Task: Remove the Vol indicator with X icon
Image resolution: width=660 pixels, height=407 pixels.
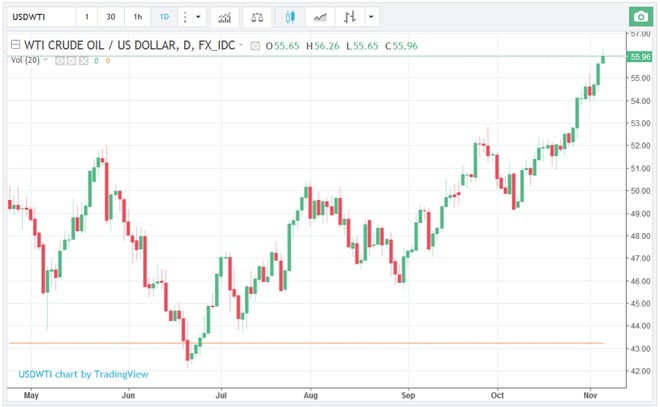Action: 84,60
